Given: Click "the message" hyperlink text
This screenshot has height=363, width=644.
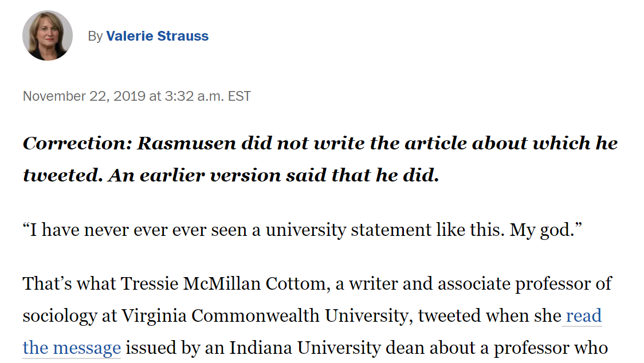Looking at the screenshot, I should coord(72,348).
